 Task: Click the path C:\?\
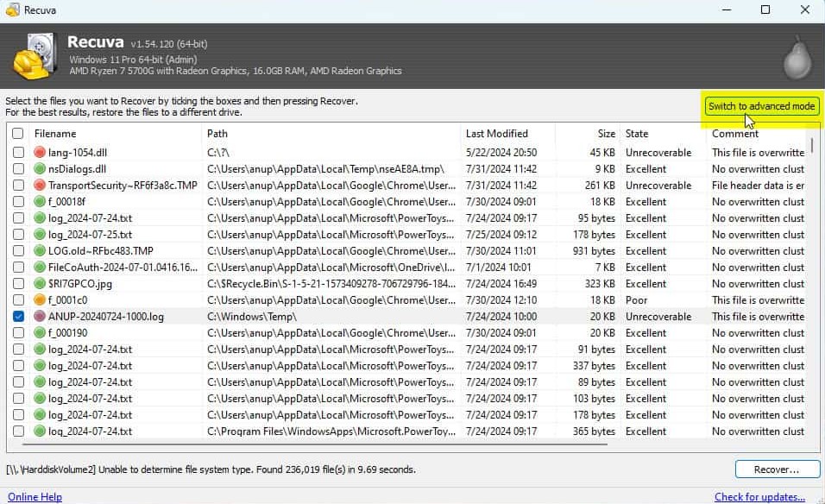pyautogui.click(x=217, y=153)
